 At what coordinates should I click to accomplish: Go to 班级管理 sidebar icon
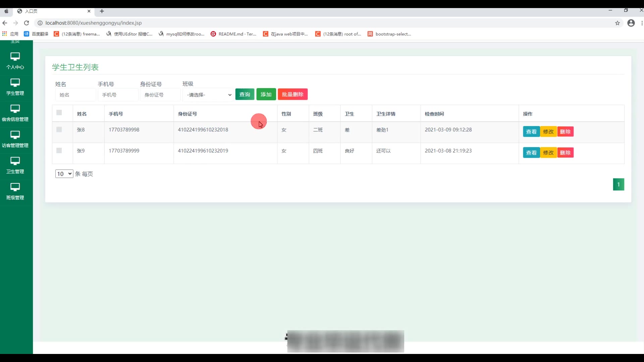(x=15, y=187)
